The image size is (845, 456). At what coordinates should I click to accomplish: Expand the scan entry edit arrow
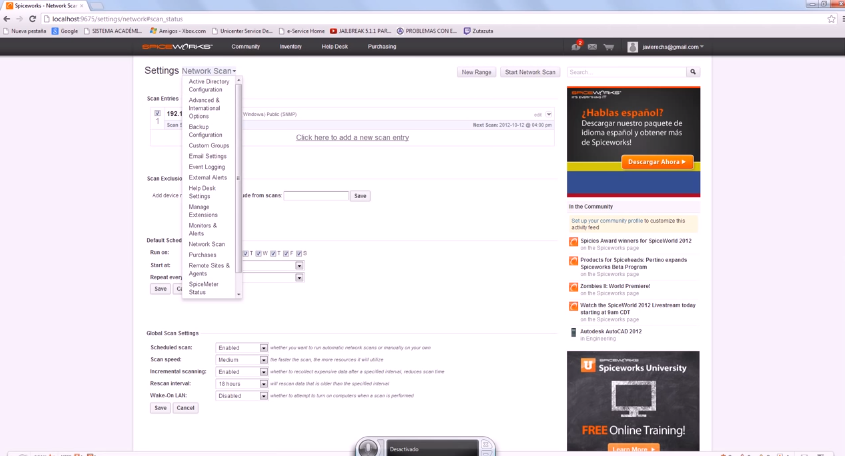pyautogui.click(x=549, y=114)
